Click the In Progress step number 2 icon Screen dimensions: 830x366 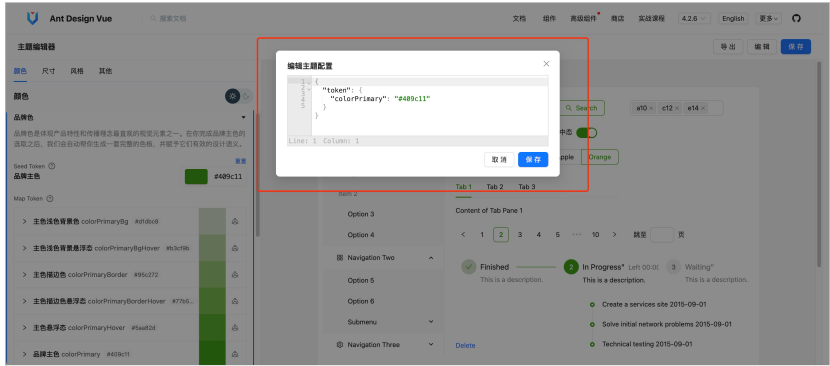click(x=571, y=267)
